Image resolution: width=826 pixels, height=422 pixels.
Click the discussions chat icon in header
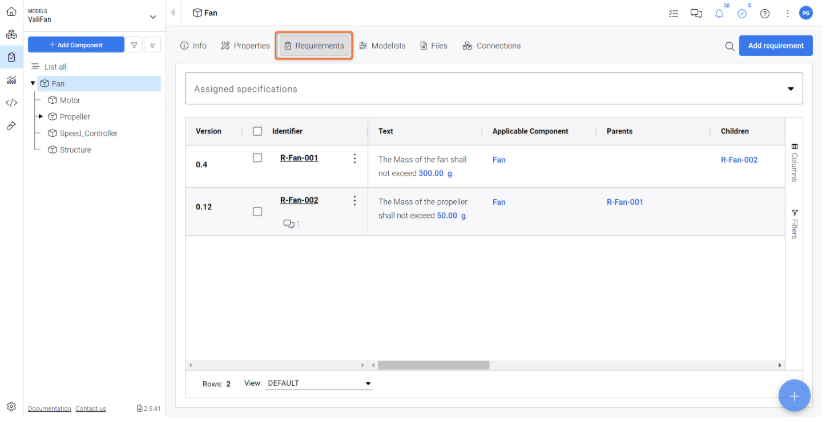click(x=696, y=13)
